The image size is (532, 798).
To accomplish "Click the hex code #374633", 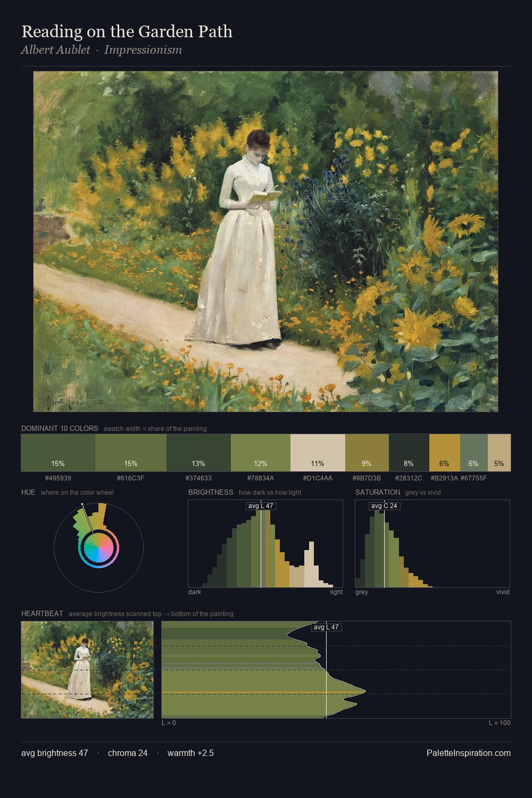I will (198, 478).
